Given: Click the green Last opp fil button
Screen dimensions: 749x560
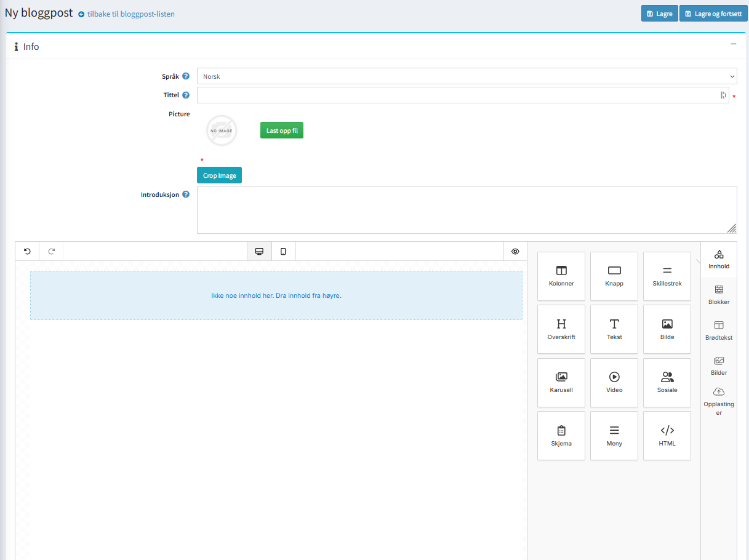Looking at the screenshot, I should pos(281,130).
